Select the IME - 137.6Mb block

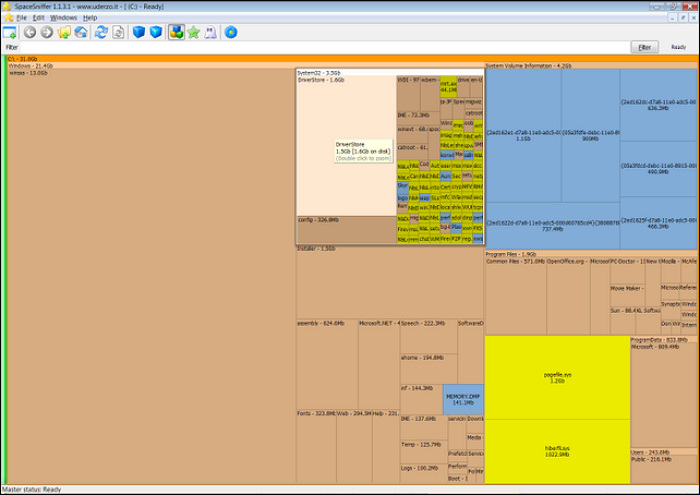pos(424,427)
